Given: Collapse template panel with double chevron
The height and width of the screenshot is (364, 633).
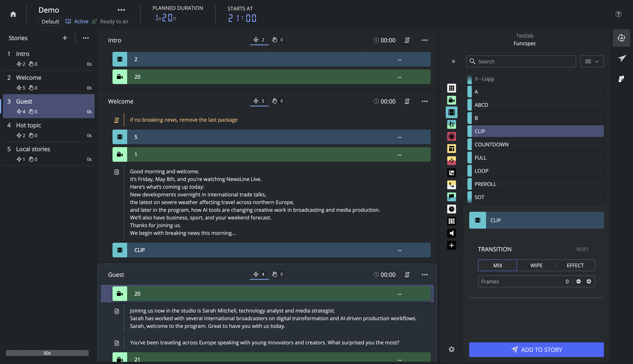Looking at the screenshot, I should [453, 61].
